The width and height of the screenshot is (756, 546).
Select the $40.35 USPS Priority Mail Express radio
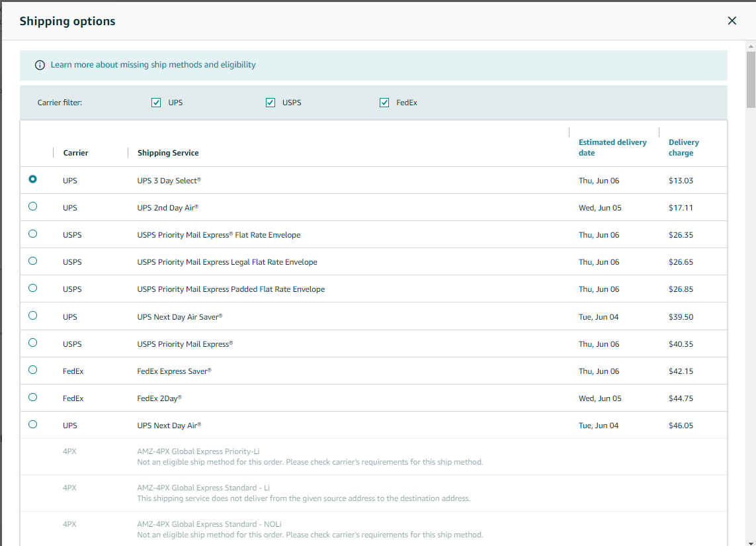33,343
